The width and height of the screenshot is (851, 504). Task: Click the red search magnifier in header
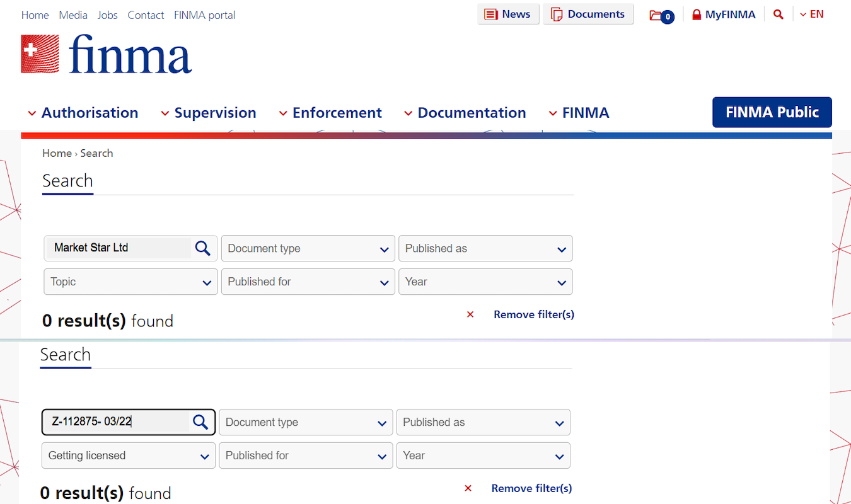(779, 14)
